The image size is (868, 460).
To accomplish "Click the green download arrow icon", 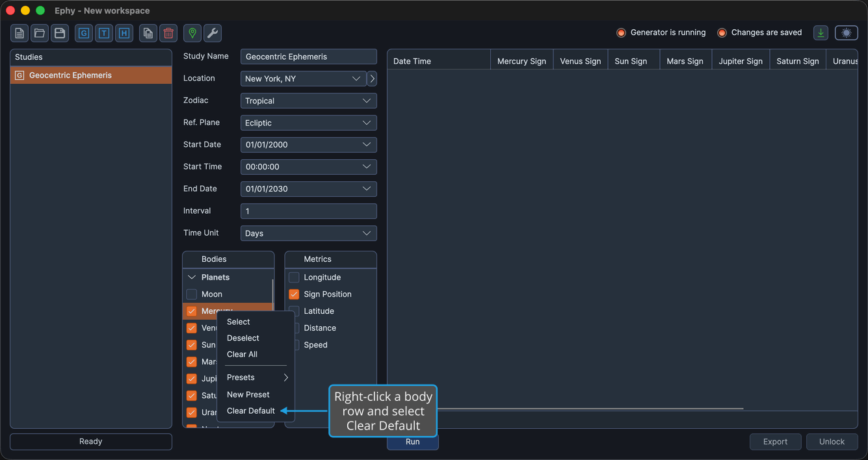I will [821, 33].
